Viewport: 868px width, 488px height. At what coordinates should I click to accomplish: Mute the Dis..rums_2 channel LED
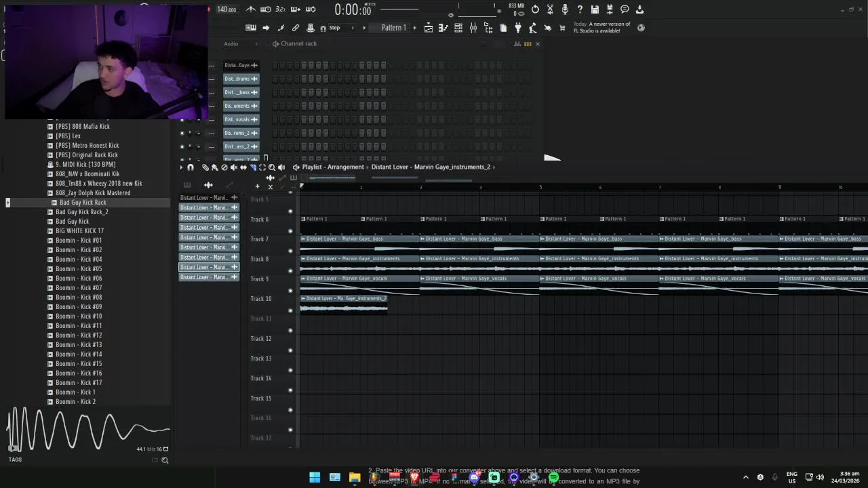point(182,133)
